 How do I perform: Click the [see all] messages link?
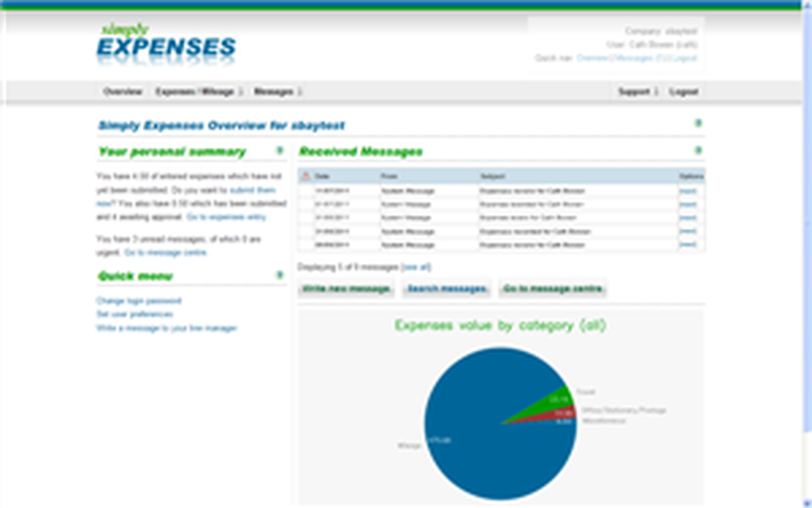(416, 267)
